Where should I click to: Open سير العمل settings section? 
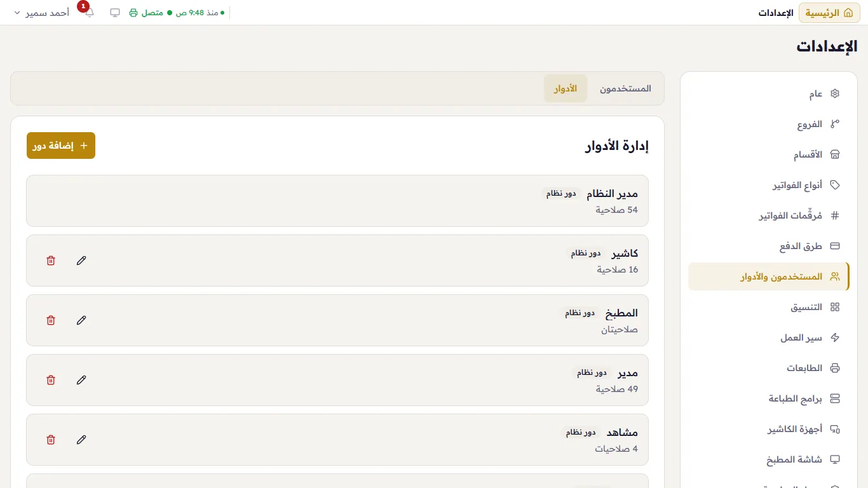769,338
